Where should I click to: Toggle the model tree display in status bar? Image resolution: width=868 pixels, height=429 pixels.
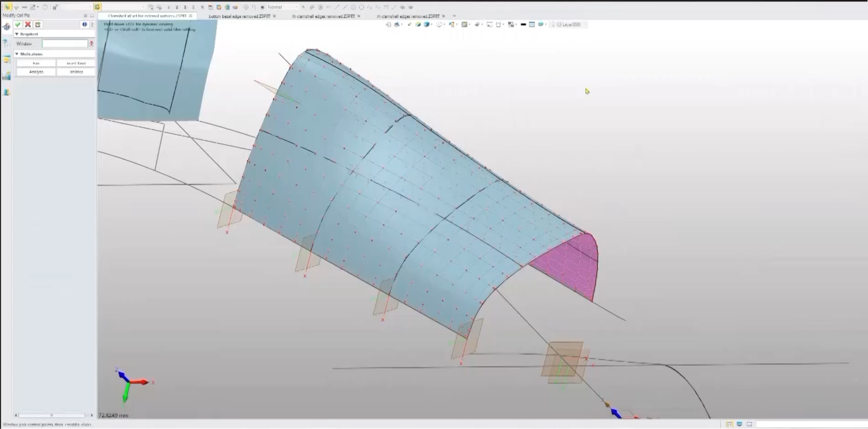(730, 424)
